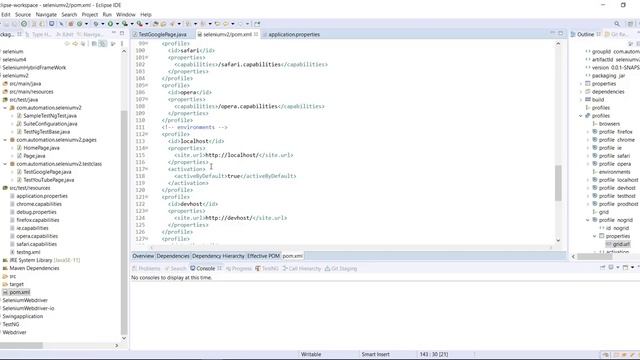Close the seleniumv2/pom.xml editor tab

point(256,34)
